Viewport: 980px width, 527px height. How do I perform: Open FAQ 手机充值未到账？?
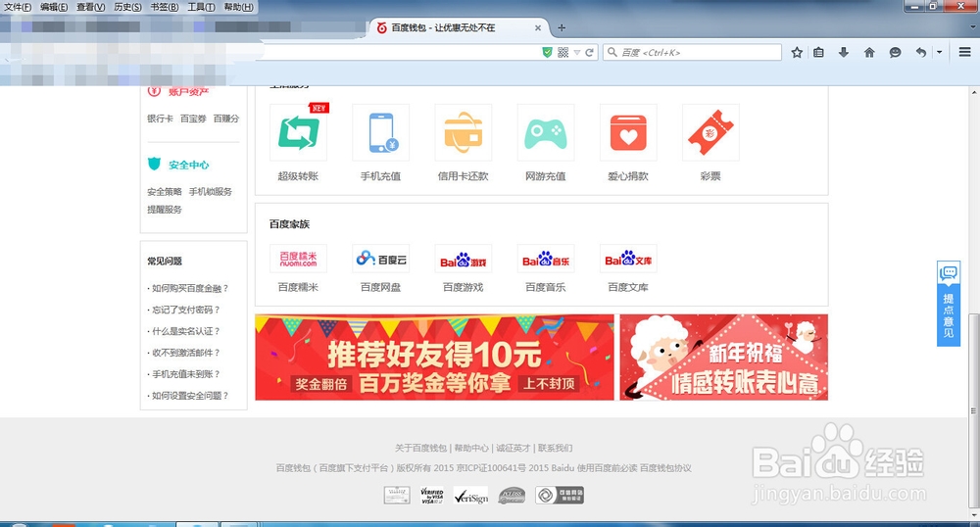(184, 373)
